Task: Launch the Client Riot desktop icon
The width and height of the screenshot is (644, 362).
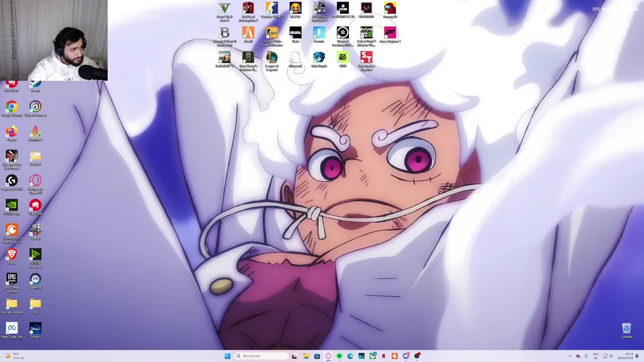Action: 35,208
